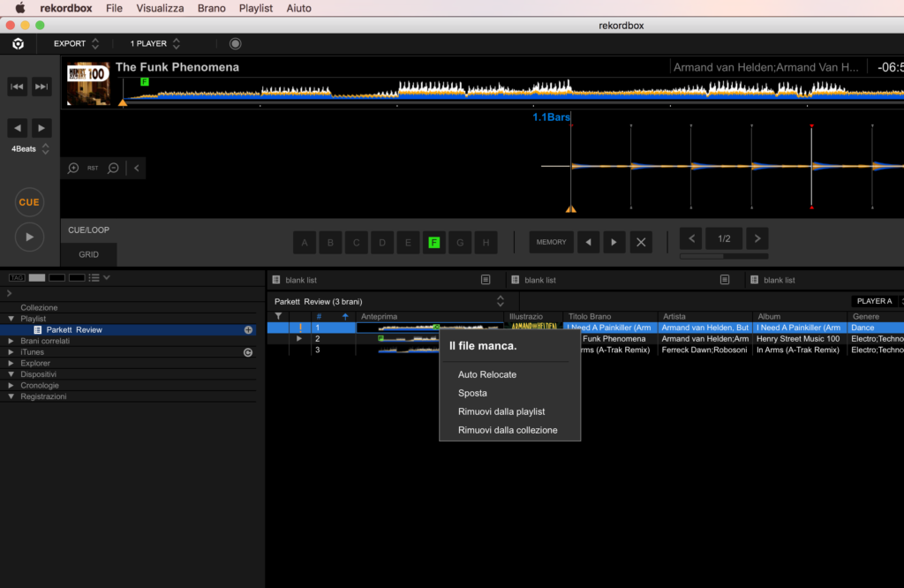904x588 pixels.
Task: Click the filter funnel icon in track list
Action: click(278, 316)
